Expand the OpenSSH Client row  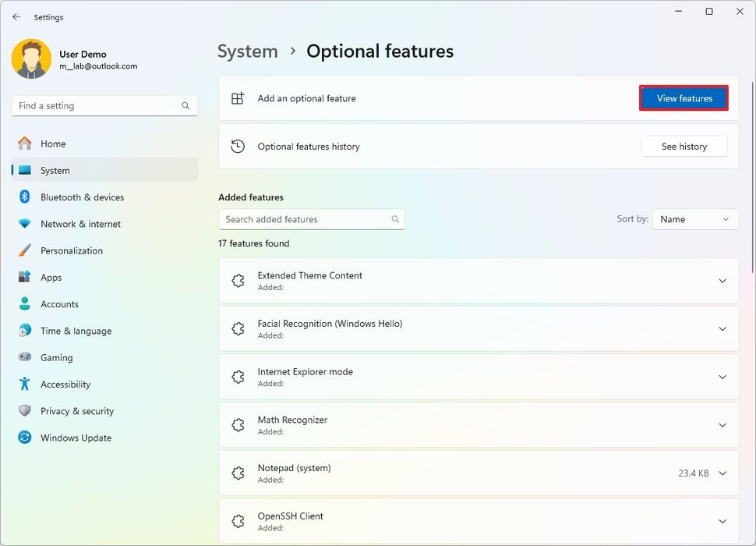point(722,520)
